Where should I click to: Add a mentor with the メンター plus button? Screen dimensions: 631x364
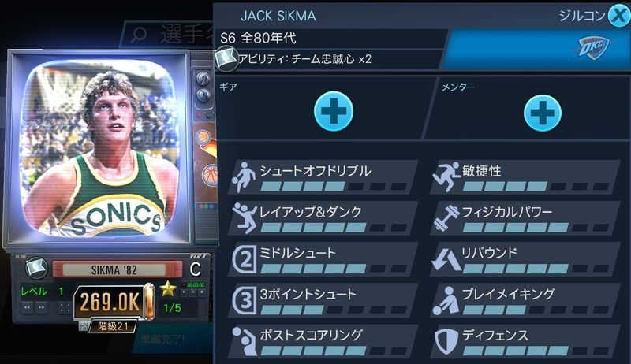click(543, 113)
